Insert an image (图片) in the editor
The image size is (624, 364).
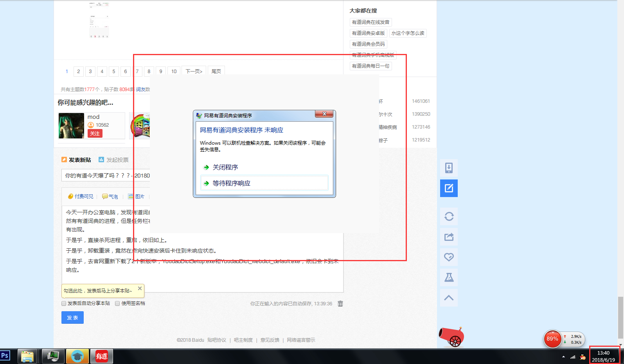pyautogui.click(x=136, y=197)
